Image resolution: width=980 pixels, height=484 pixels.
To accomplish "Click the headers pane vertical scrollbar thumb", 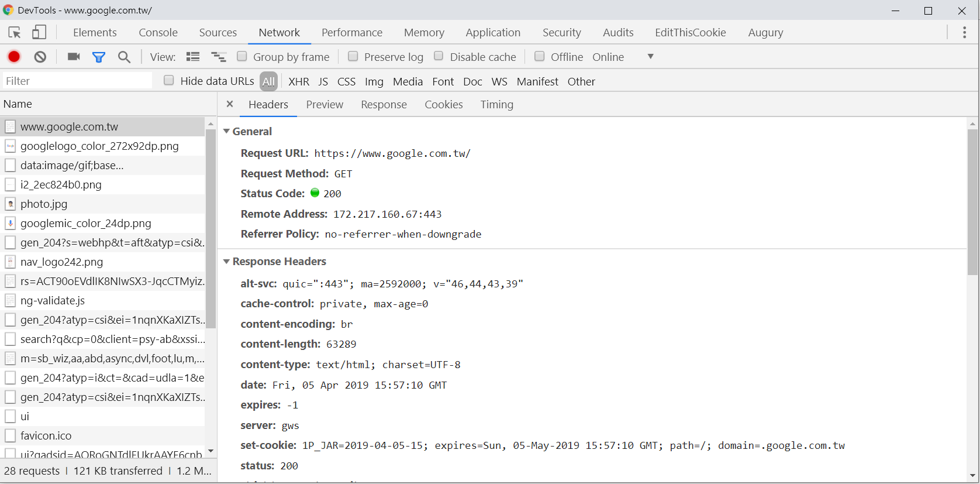I will (972, 202).
